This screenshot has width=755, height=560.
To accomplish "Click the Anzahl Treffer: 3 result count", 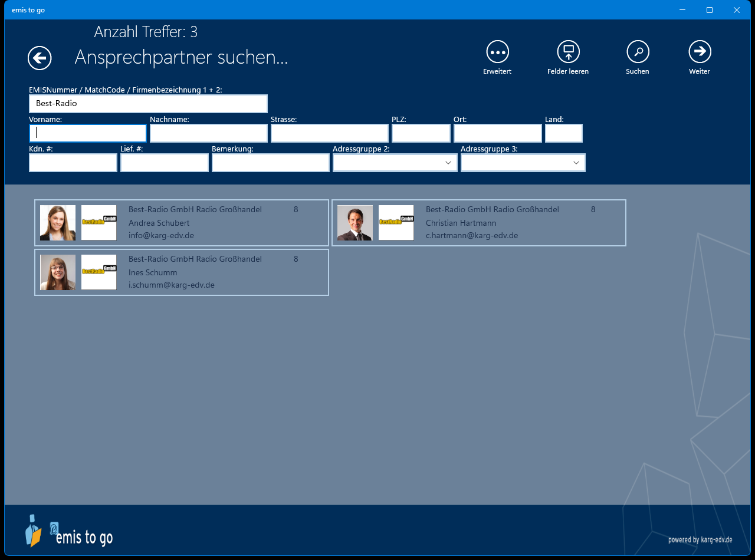I will tap(146, 32).
